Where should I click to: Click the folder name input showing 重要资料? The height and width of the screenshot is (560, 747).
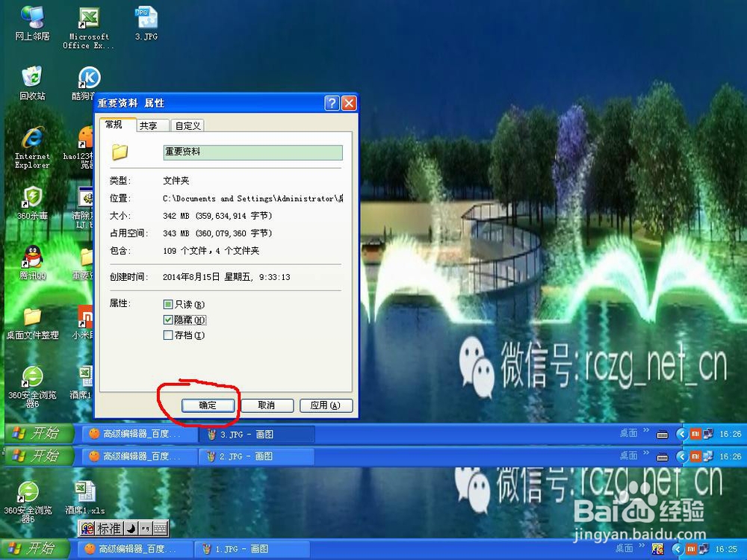(x=252, y=152)
